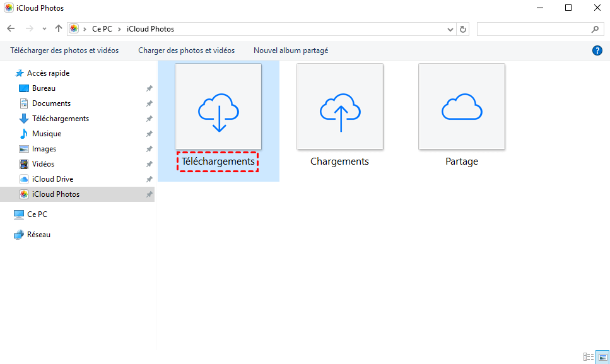The width and height of the screenshot is (610, 364).
Task: Select Ce PC in the address breadcrumb
Action: tap(102, 29)
